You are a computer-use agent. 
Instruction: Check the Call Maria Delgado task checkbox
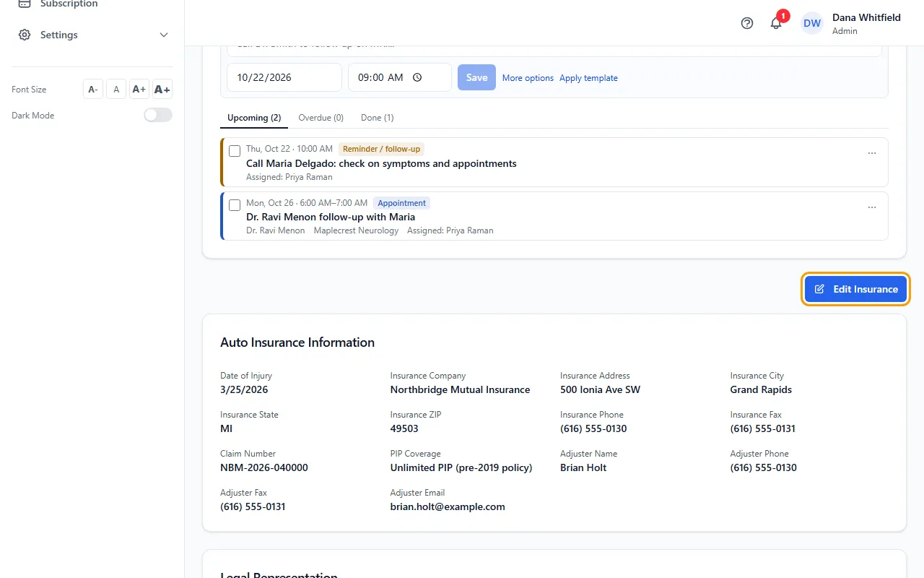point(235,151)
